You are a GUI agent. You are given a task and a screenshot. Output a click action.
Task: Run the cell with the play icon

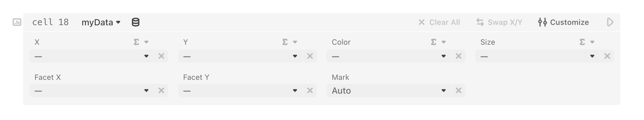[x=610, y=22]
